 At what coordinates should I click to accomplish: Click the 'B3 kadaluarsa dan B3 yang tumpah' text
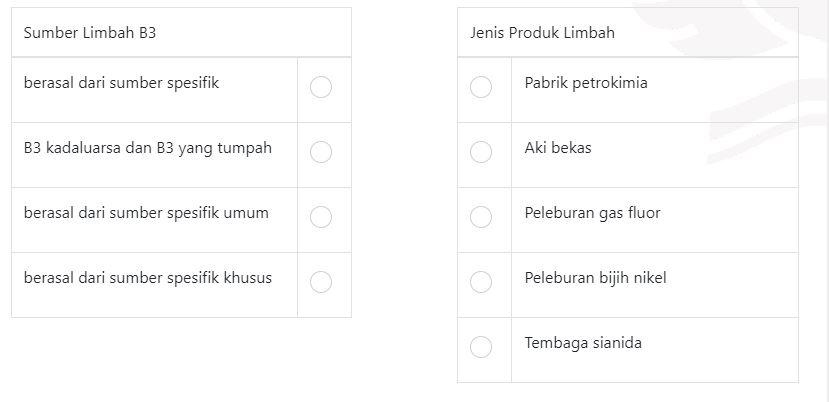click(148, 148)
